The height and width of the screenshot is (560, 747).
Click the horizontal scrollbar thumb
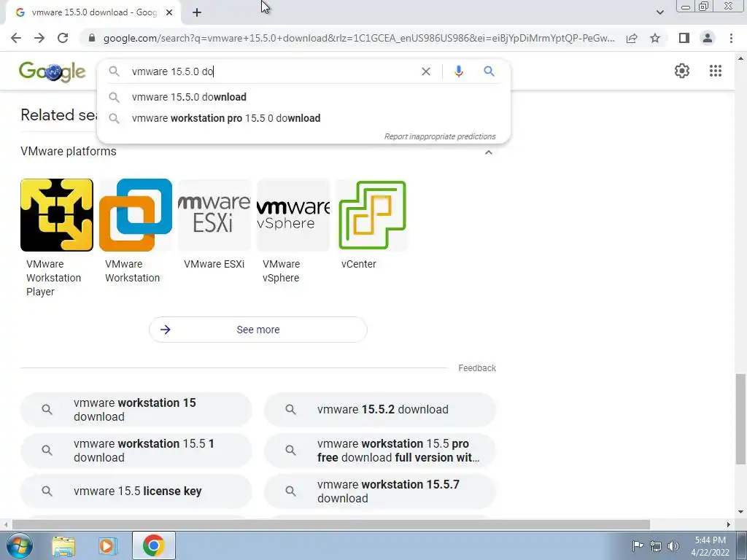330,524
